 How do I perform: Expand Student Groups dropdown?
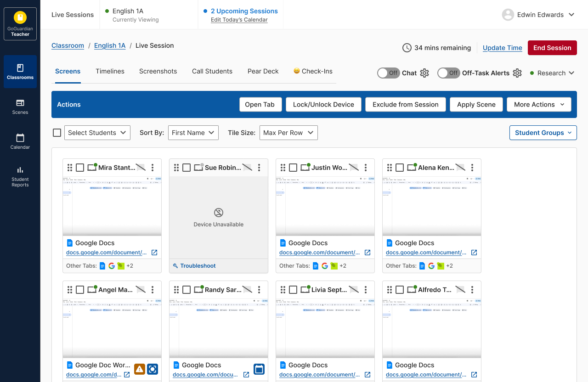pos(543,133)
